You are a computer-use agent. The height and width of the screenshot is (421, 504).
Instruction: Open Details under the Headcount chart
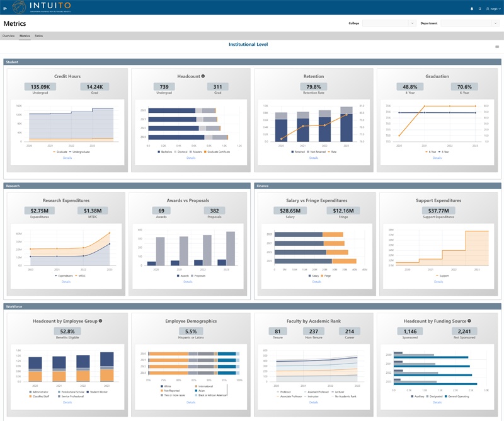pos(191,158)
